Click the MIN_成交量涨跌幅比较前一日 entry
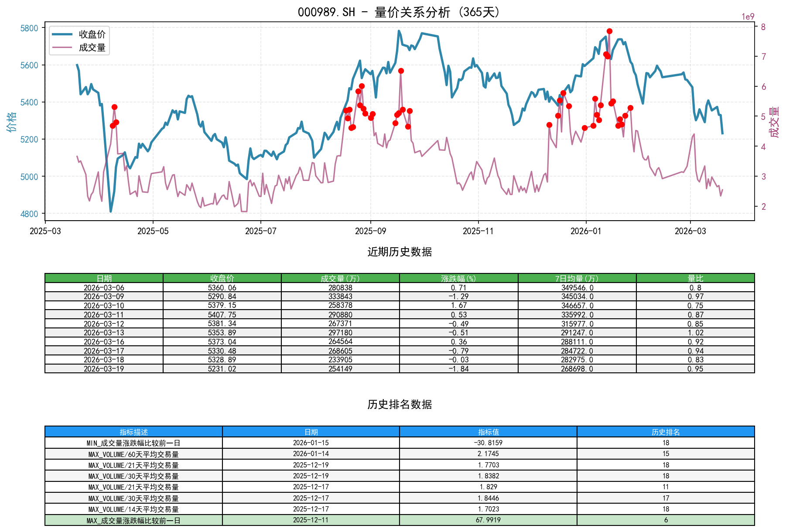The height and width of the screenshot is (532, 786). coord(133,443)
